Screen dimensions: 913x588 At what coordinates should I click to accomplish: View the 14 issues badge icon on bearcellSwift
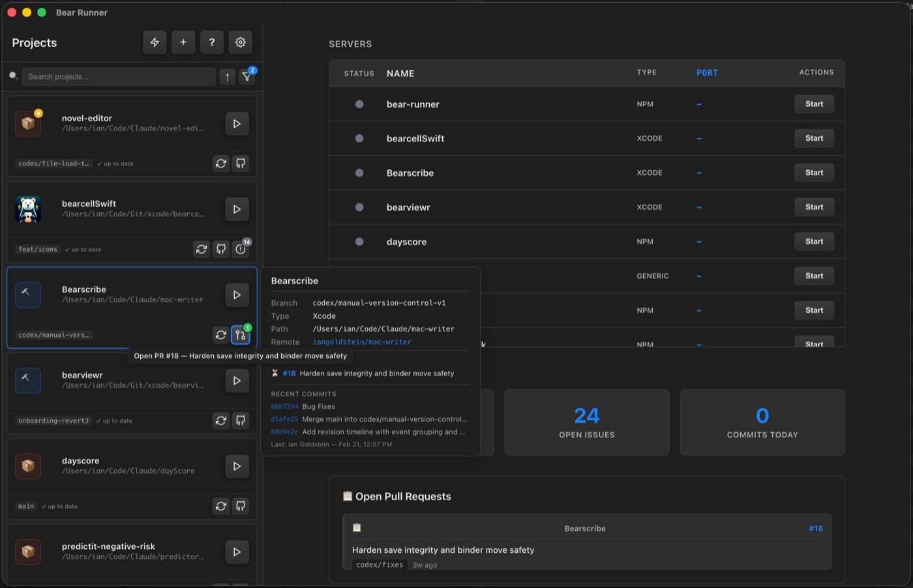click(241, 248)
